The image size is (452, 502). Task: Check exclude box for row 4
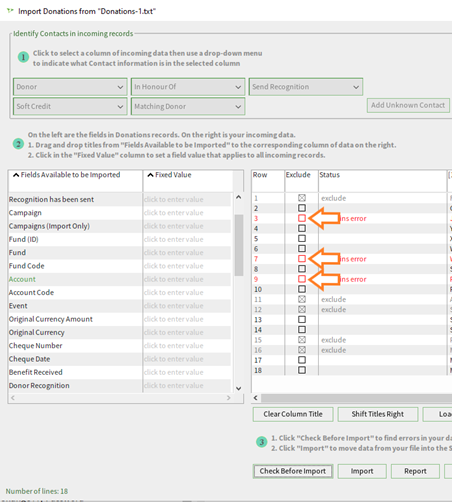coord(302,228)
